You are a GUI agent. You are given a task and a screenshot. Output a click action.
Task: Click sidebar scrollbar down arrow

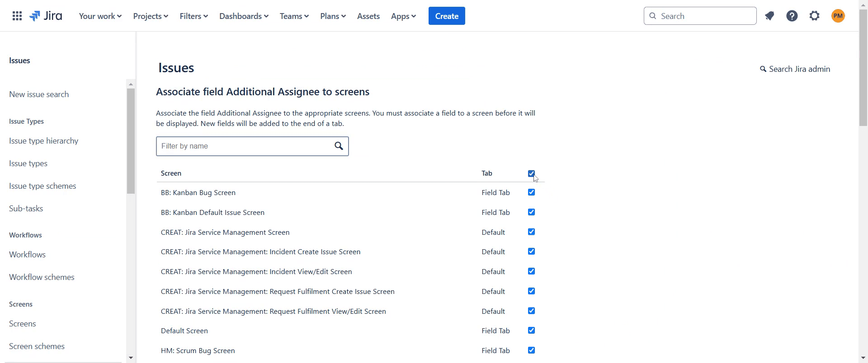(131, 358)
